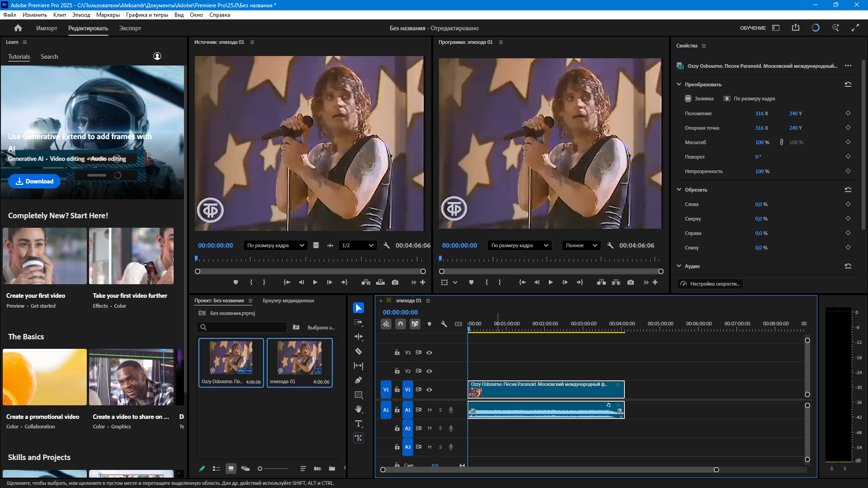Open Quick Export share icon

pyautogui.click(x=796, y=28)
